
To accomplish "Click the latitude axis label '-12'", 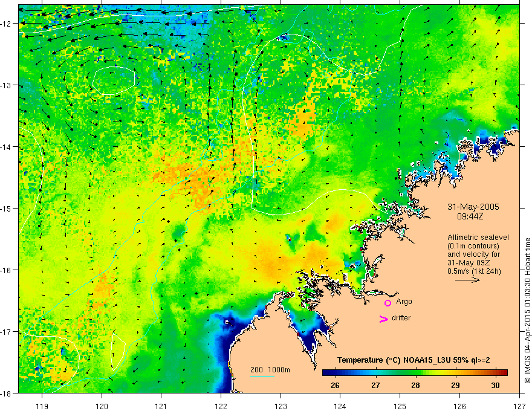I will click(x=7, y=24).
